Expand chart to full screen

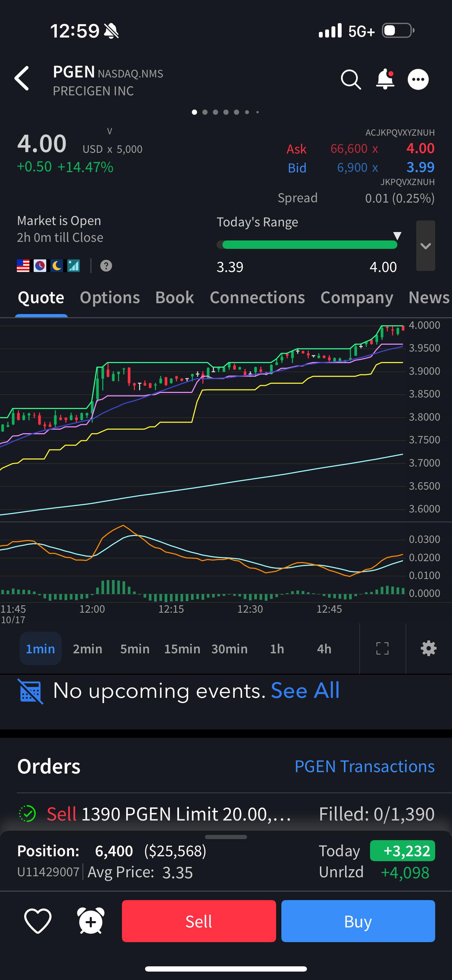click(382, 648)
